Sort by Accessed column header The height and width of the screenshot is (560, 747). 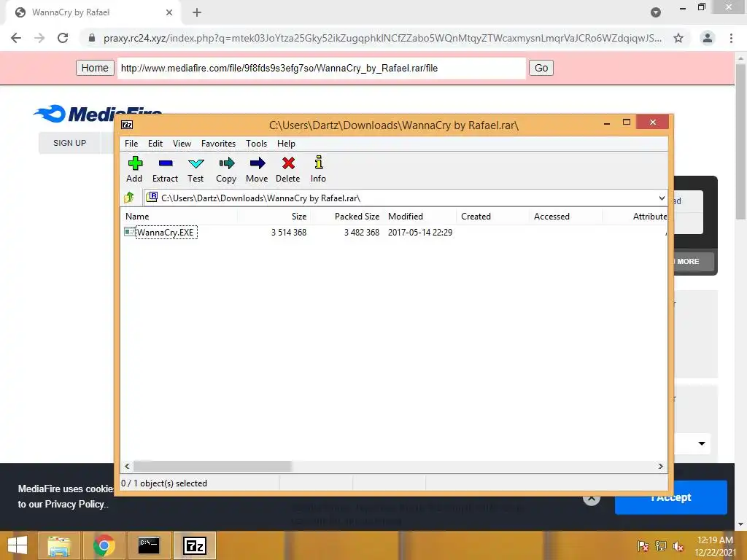(565, 216)
